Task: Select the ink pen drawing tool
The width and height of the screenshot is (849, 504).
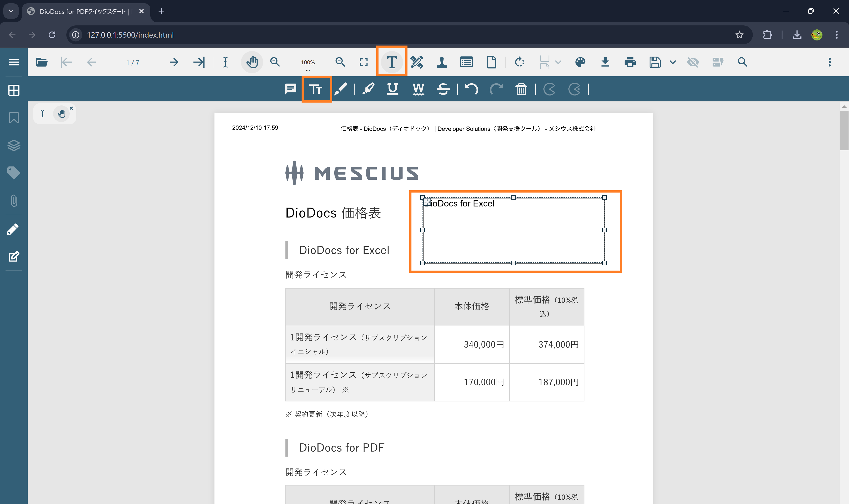Action: click(341, 89)
